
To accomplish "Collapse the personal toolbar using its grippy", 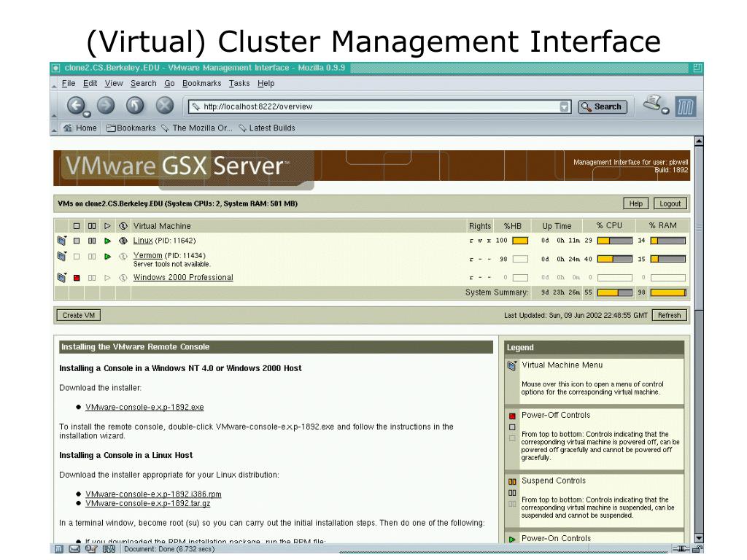I will pos(54,128).
